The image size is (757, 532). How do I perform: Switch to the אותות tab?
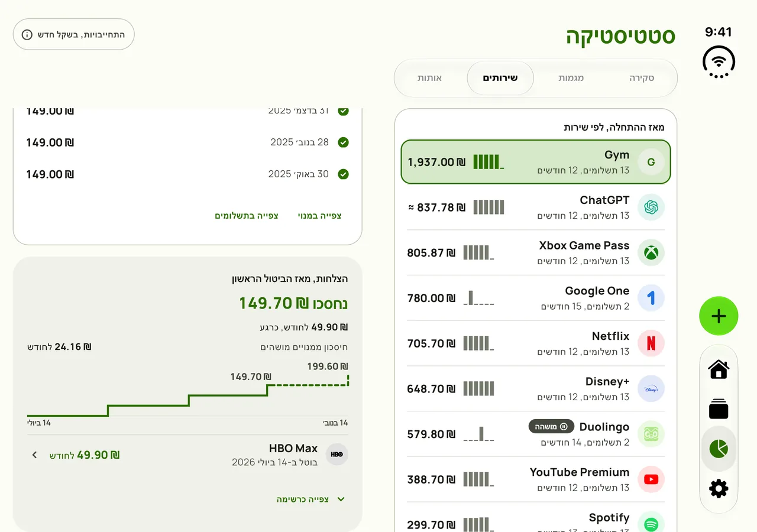point(430,78)
